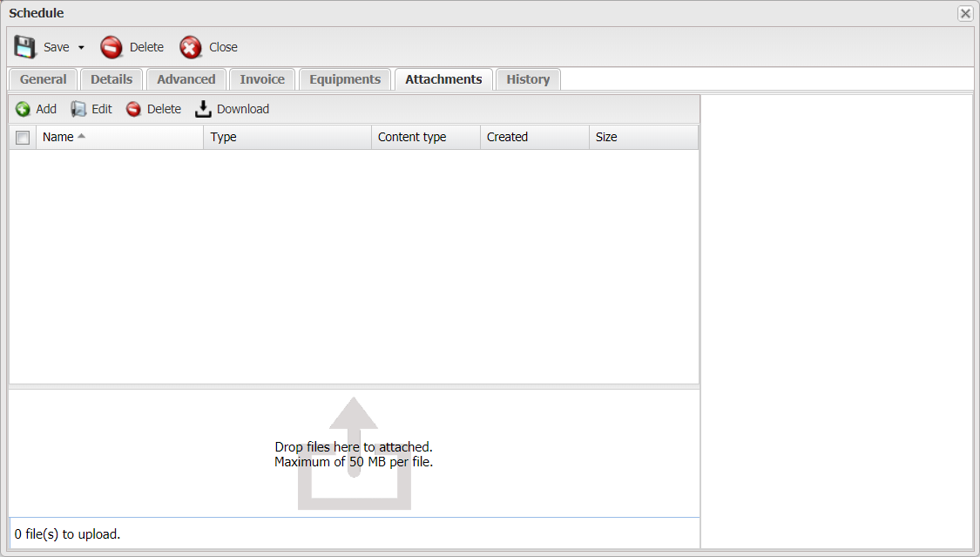Switch to the General tab
This screenshot has width=980, height=557.
pos(44,79)
